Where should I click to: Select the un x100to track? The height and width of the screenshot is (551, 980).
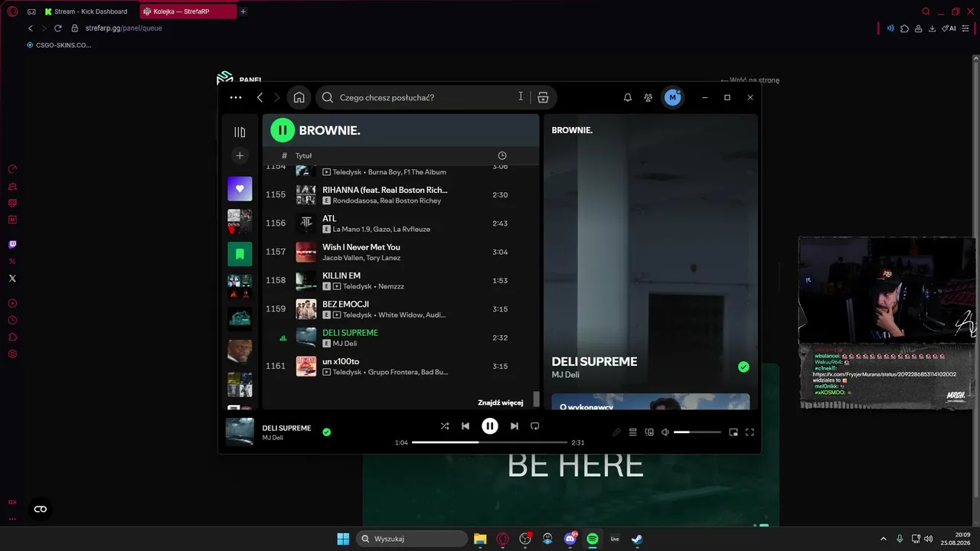(x=401, y=367)
